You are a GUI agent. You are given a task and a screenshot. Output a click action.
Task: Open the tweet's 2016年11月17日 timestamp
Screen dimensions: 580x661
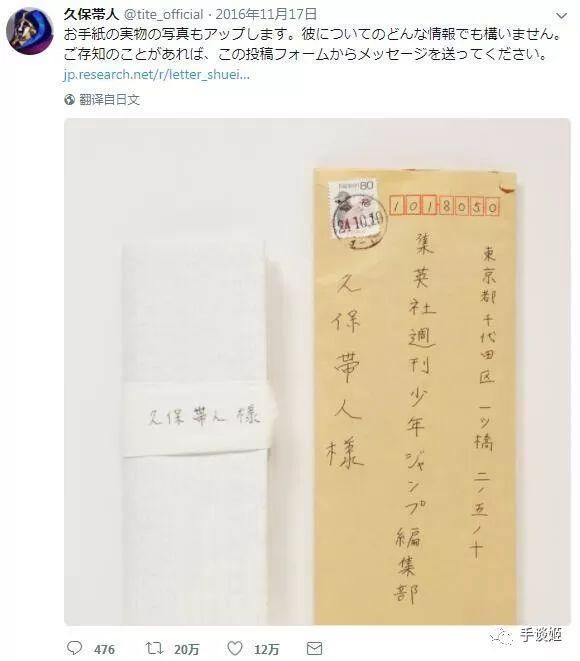[x=266, y=15]
